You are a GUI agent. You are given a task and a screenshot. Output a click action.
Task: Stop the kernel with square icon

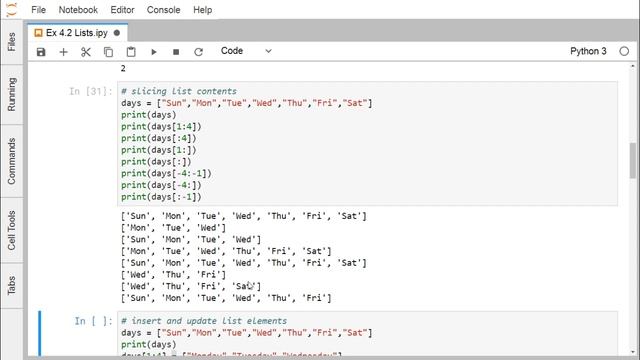tap(176, 52)
